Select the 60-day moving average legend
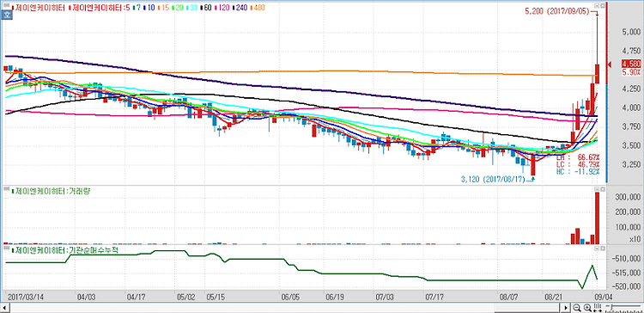The image size is (644, 313). coord(206,8)
